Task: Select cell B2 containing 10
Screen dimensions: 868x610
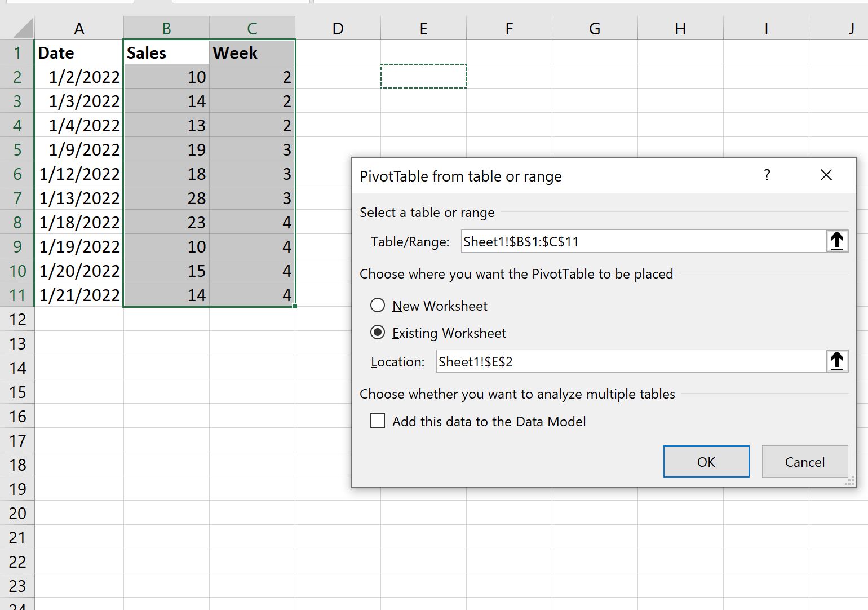Action: [x=166, y=77]
